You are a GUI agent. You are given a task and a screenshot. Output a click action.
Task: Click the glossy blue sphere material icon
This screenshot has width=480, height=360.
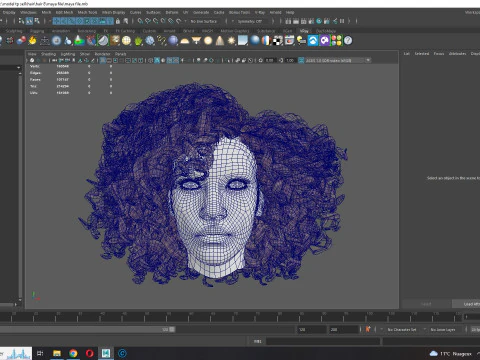(255, 40)
